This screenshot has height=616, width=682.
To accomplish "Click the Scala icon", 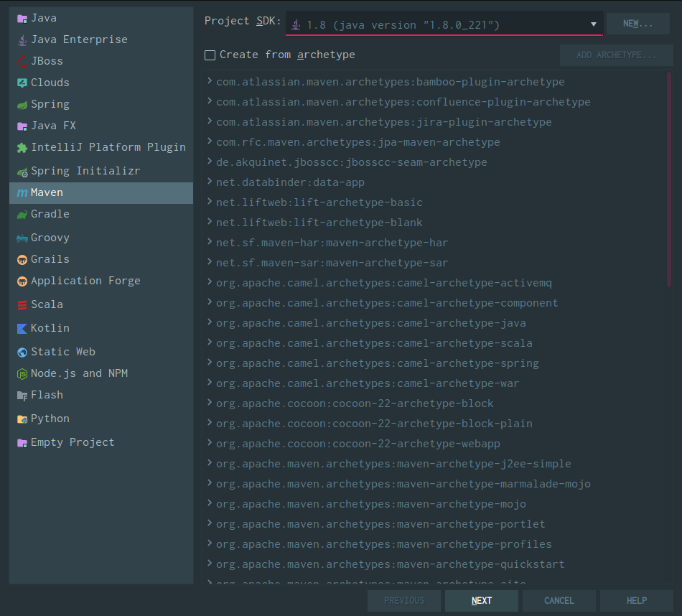I will coord(22,305).
